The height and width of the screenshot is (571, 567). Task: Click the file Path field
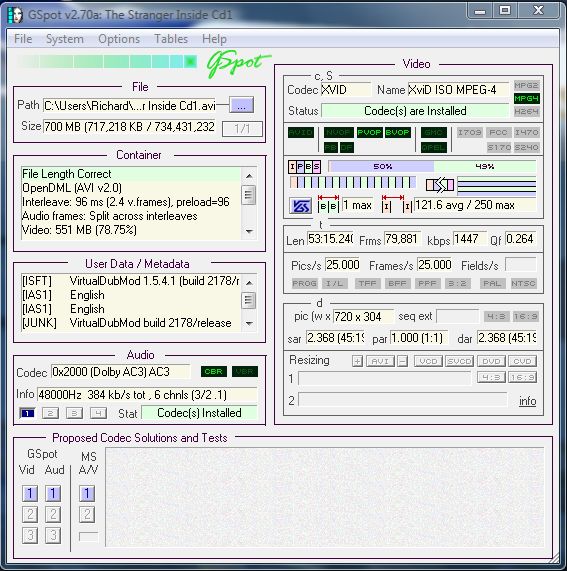coord(129,106)
